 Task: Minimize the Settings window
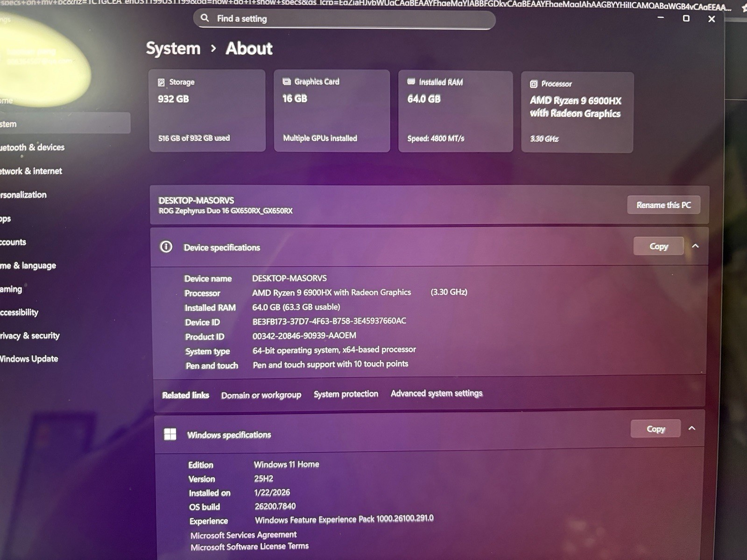click(x=661, y=18)
